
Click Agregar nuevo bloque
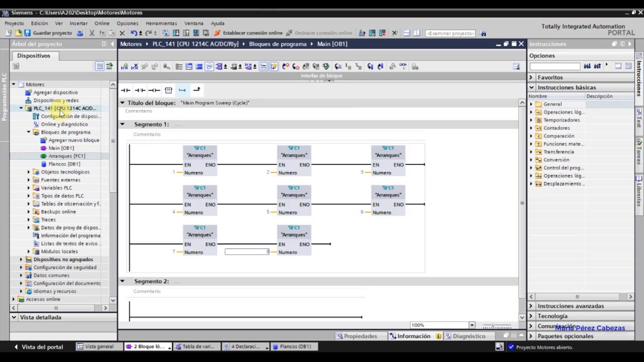pyautogui.click(x=70, y=140)
